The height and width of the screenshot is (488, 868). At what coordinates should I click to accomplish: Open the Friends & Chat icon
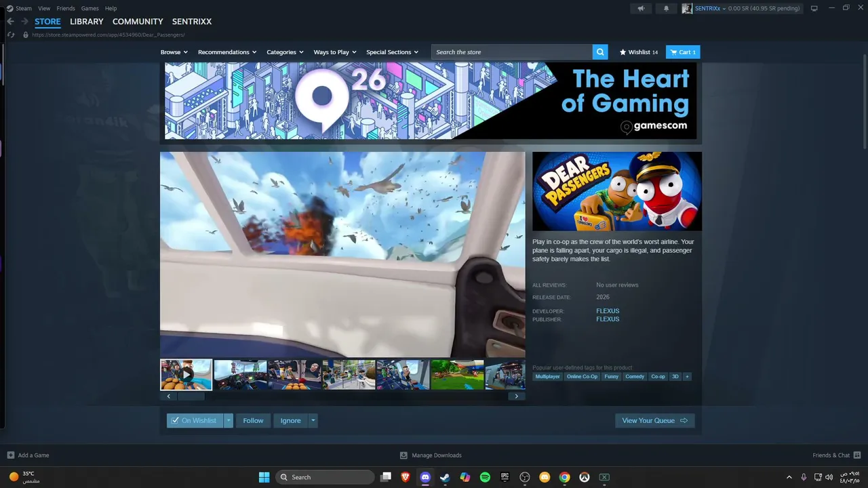[x=857, y=455]
